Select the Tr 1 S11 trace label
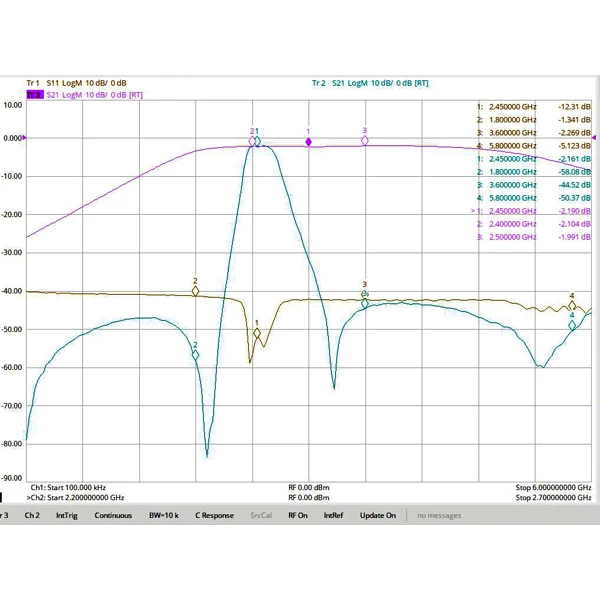The height and width of the screenshot is (600, 600). point(76,83)
